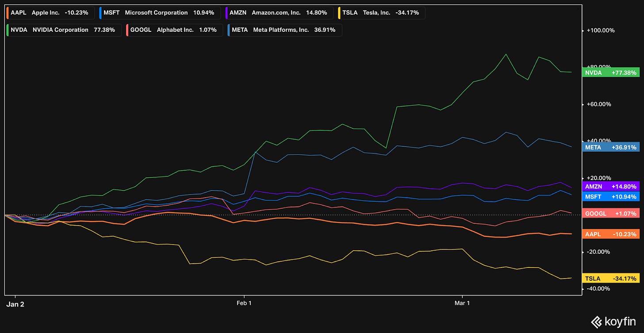The height and width of the screenshot is (333, 644).
Task: Click the TSLA -34.17% axis price tag
Action: 610,279
